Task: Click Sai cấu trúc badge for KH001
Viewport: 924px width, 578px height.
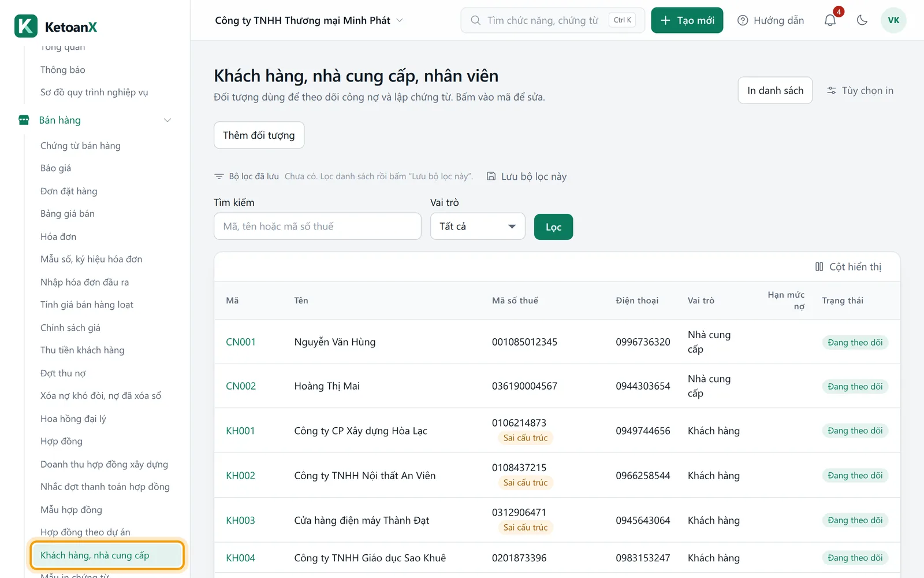Action: [525, 438]
